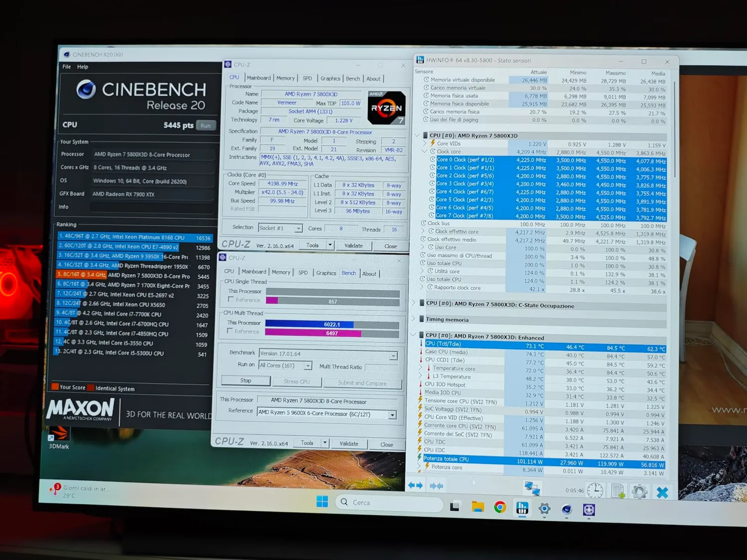Open the weather widget showing 29°C
This screenshot has height=560, width=747.
coord(80,491)
